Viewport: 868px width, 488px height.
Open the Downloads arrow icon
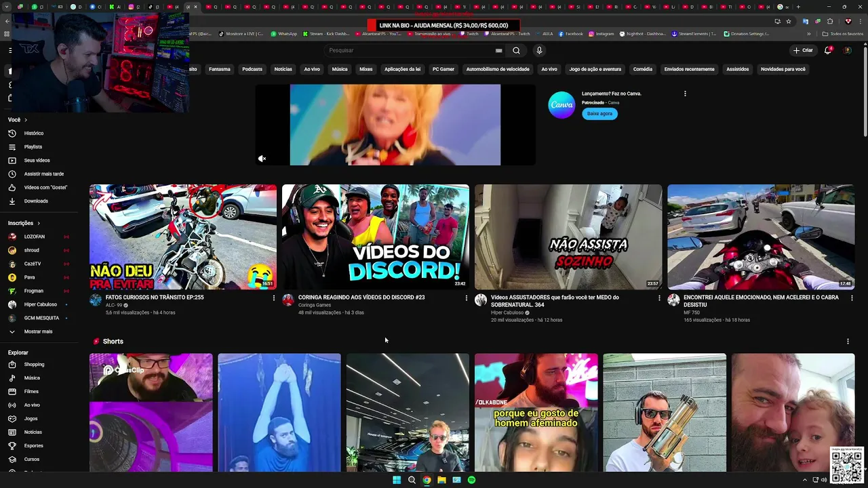[x=12, y=201]
